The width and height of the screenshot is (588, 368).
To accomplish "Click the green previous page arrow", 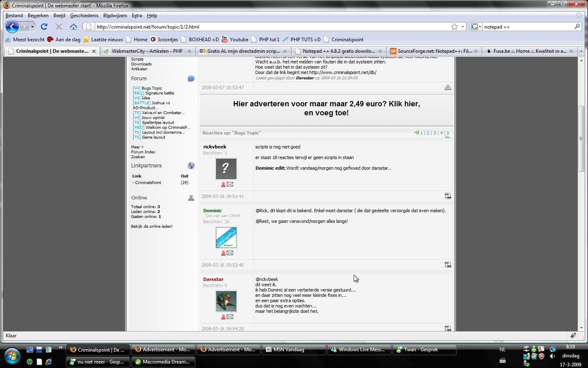I will tap(416, 132).
